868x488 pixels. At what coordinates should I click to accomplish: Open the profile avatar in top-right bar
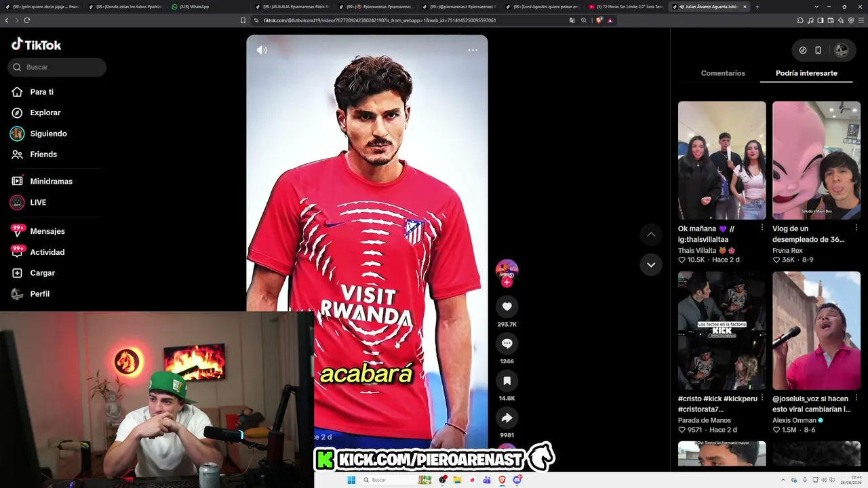pos(842,50)
